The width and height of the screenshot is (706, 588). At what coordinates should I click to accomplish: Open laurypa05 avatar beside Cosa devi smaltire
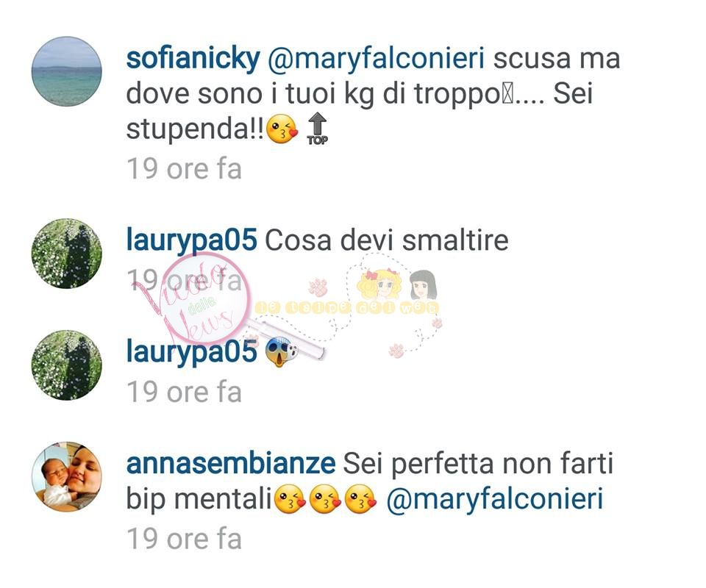point(67,254)
